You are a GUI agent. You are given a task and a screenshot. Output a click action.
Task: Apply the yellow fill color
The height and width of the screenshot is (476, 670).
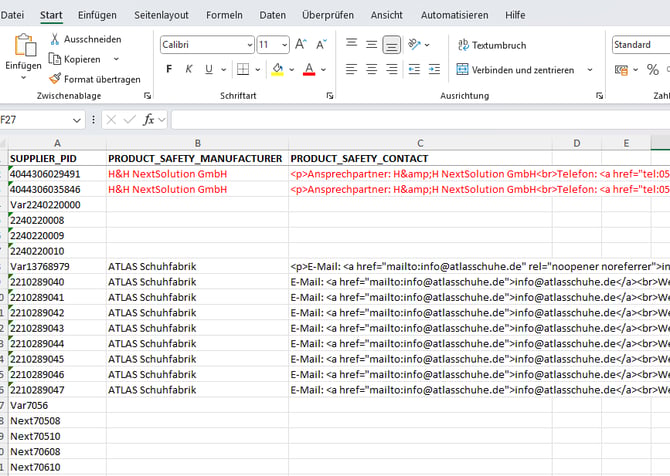click(277, 70)
